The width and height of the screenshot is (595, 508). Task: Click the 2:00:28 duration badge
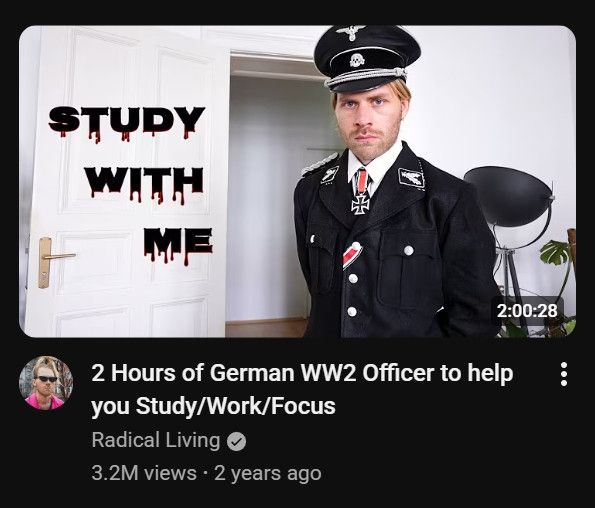527,311
